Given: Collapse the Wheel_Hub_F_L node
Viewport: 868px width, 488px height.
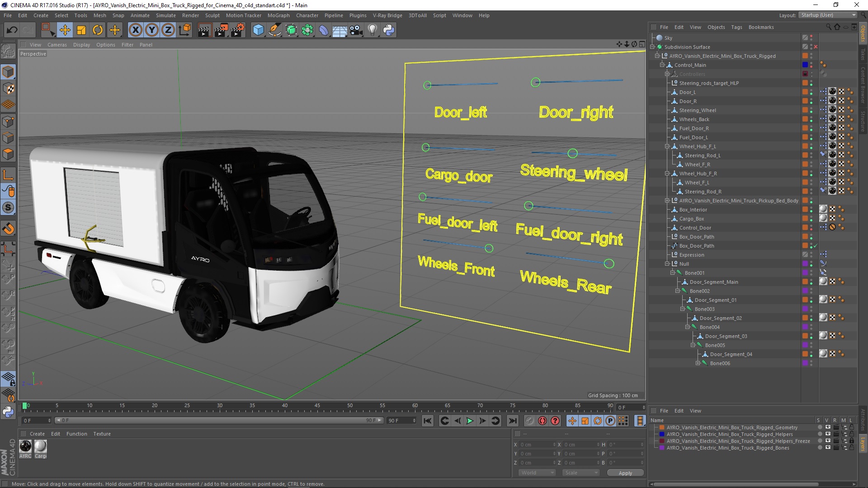Looking at the screenshot, I should point(667,146).
